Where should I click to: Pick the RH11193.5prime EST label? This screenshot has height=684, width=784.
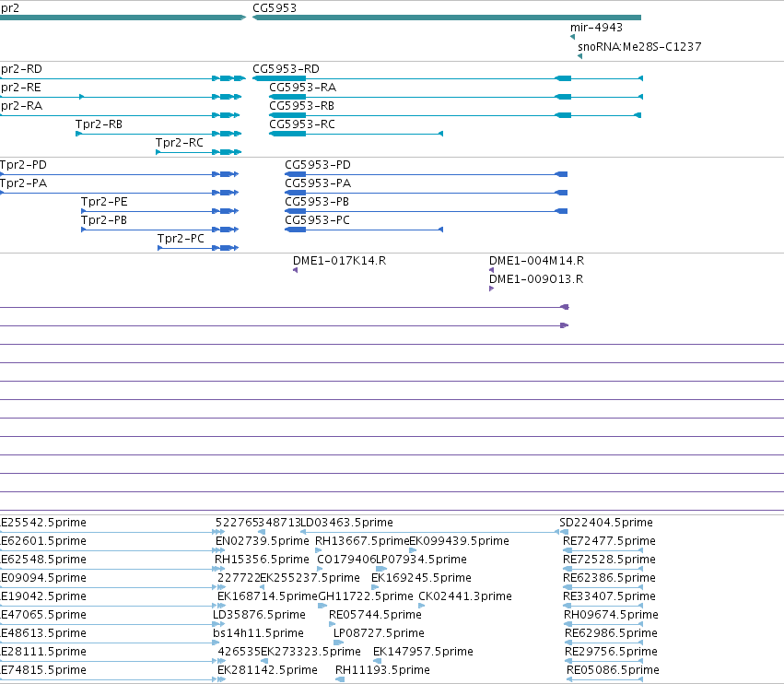(382, 670)
